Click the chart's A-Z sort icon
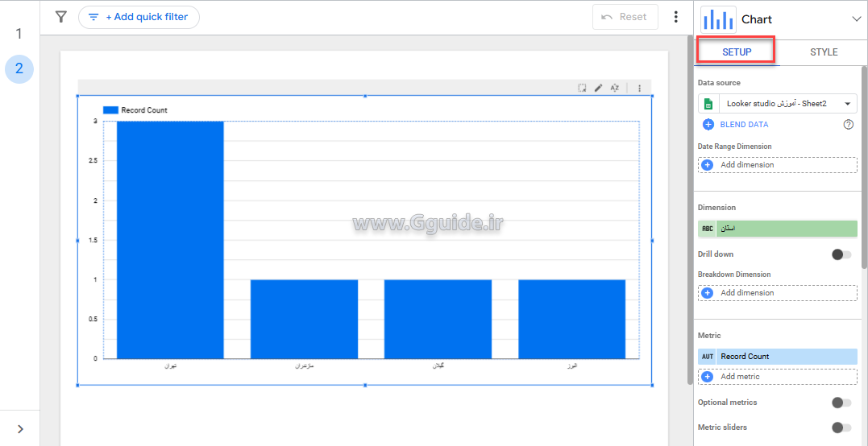 [614, 88]
